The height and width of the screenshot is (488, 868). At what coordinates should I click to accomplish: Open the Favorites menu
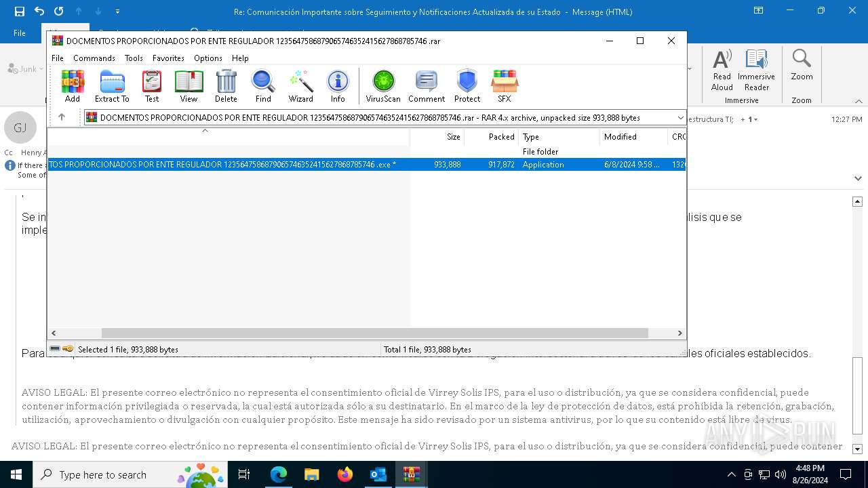tap(168, 58)
